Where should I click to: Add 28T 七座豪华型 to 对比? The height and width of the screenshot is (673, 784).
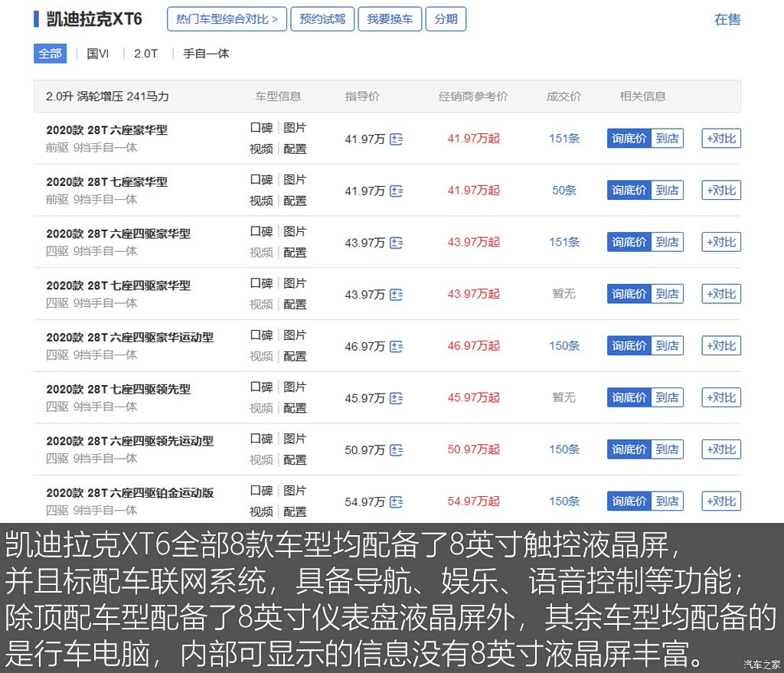point(721,191)
